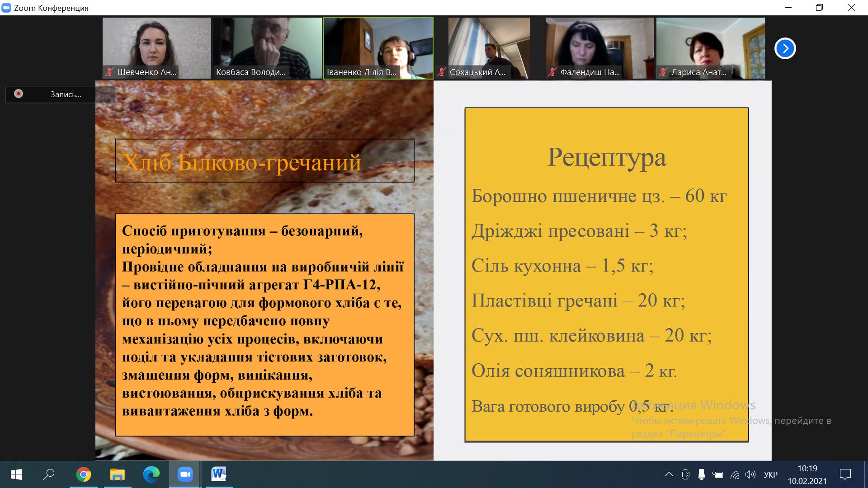Viewport: 868px width, 488px height.
Task: Open Google Chrome from the taskbar
Action: [x=83, y=474]
